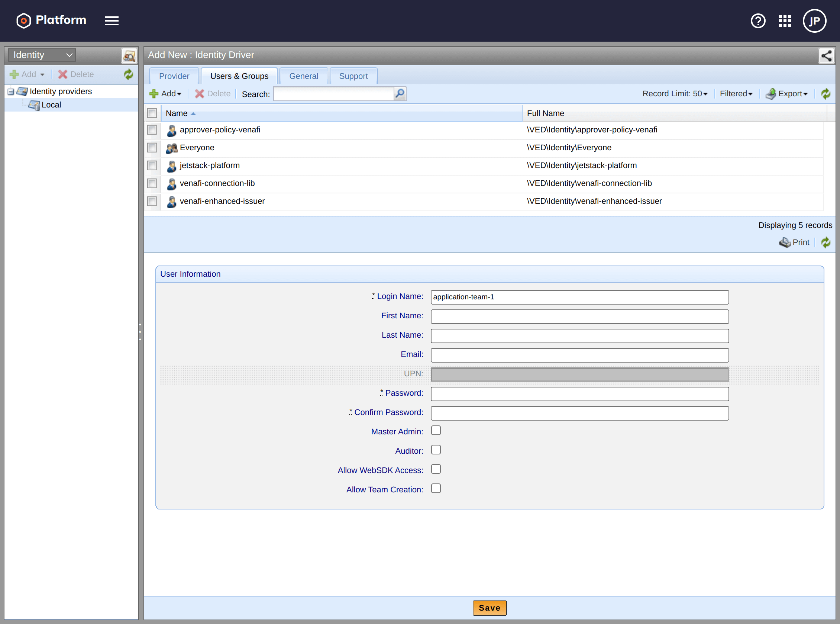
Task: Open the Filtered dropdown
Action: (736, 94)
